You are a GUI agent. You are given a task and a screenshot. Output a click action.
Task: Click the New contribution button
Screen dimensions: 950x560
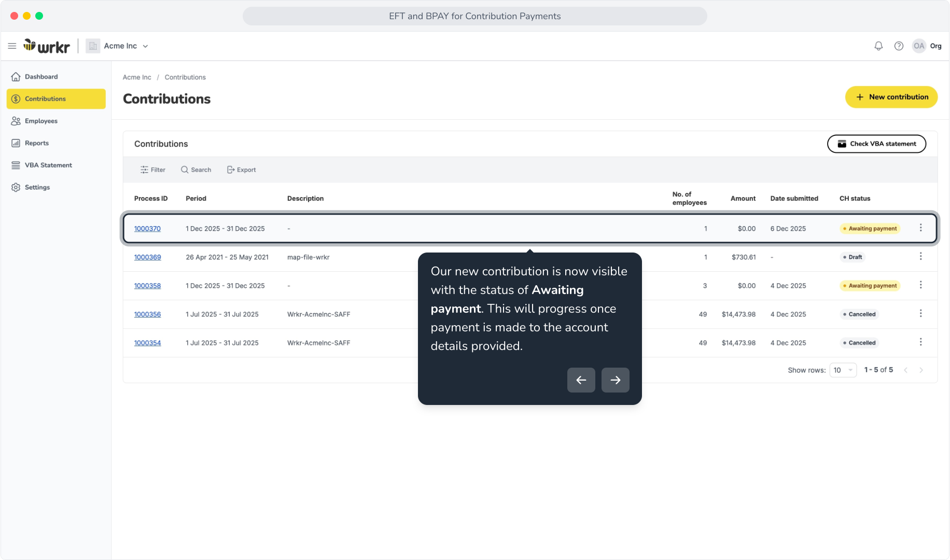[x=891, y=97]
